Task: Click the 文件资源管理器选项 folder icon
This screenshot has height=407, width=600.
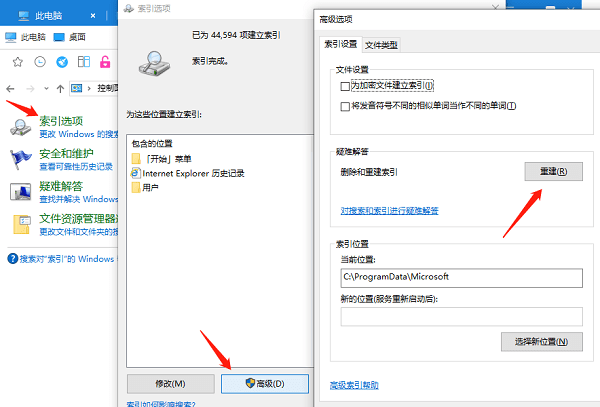Action: click(19, 223)
